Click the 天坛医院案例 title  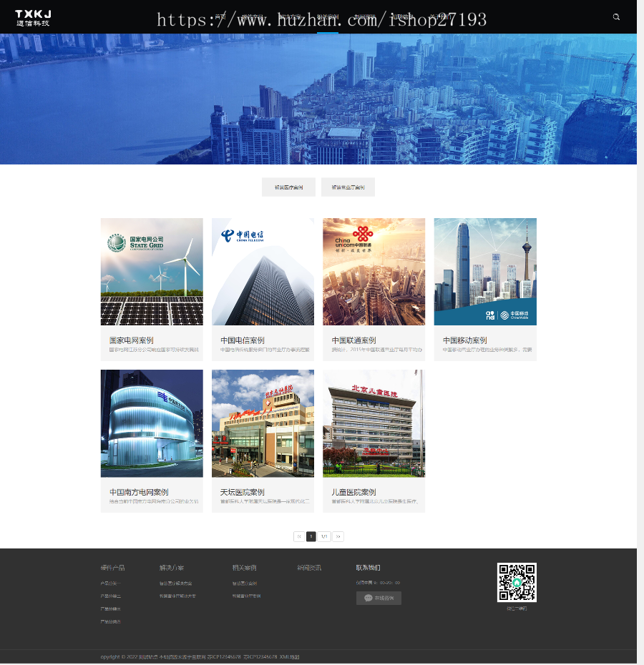(x=243, y=492)
